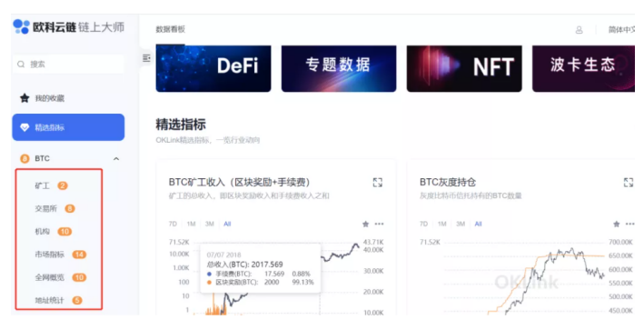
Task: Select 3M range on BTC矿工收入 chart
Action: tap(210, 224)
